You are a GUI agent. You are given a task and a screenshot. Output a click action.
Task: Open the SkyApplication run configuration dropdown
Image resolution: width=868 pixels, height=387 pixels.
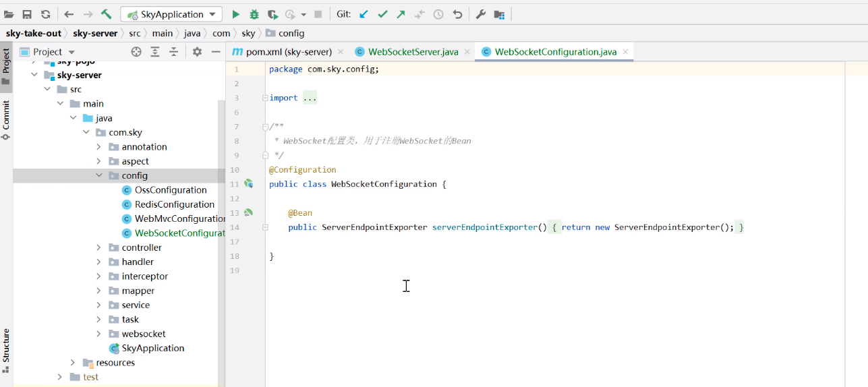click(x=171, y=14)
